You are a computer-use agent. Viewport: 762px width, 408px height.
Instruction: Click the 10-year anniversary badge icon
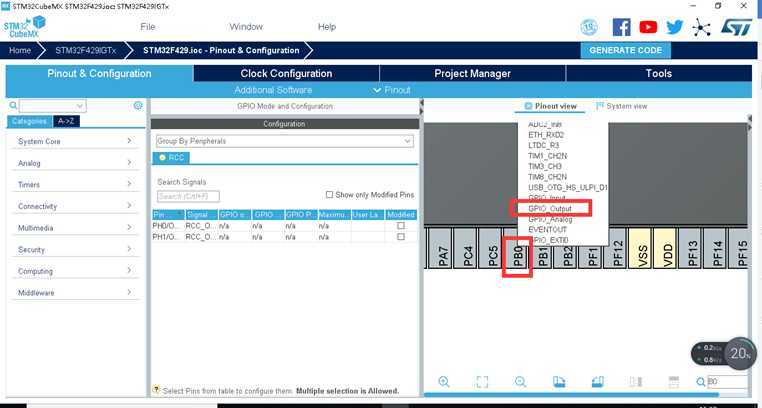pos(589,27)
